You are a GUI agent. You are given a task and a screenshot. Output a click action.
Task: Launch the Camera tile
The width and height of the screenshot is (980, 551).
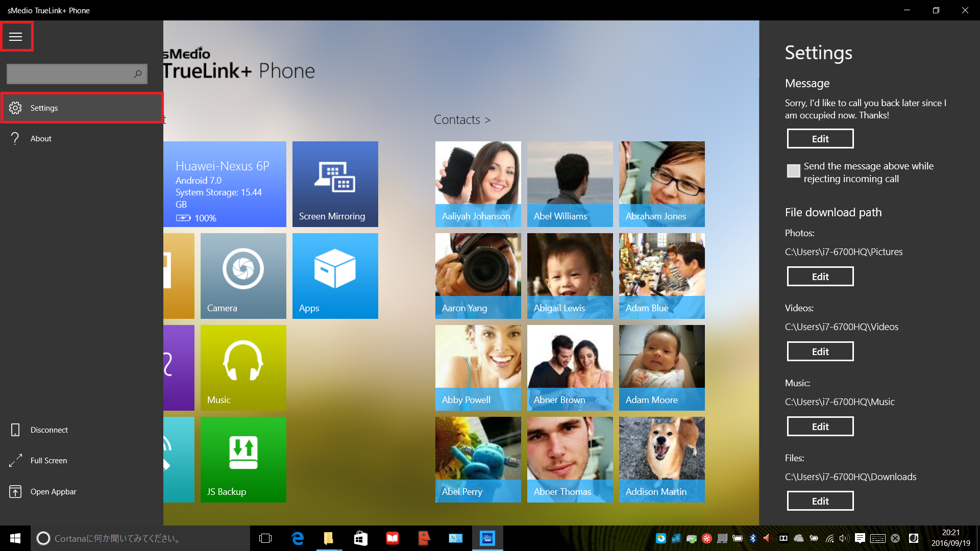pos(243,276)
